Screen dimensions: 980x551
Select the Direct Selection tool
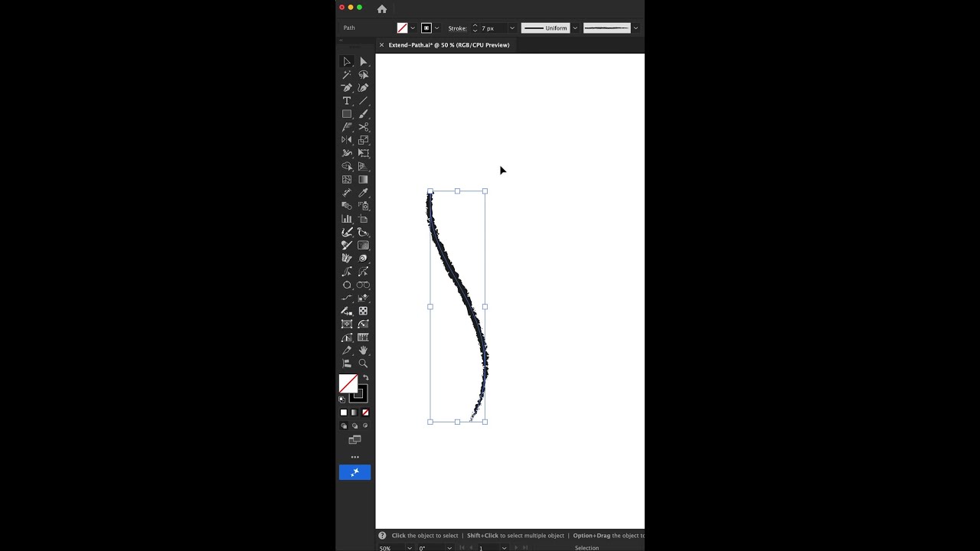pyautogui.click(x=364, y=61)
